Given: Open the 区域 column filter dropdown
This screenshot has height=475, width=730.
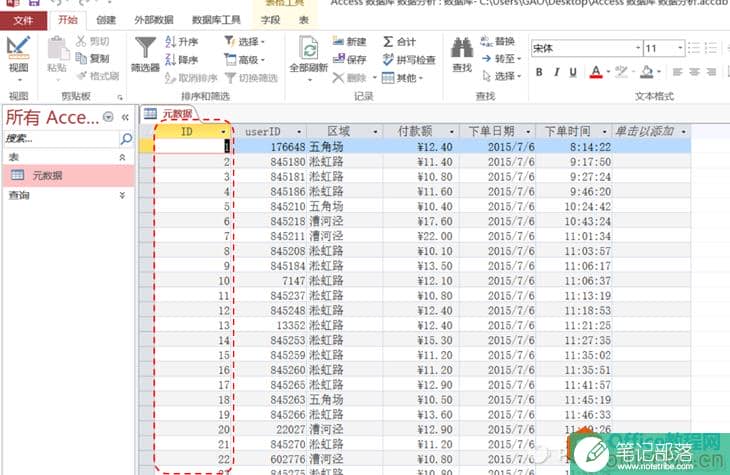Looking at the screenshot, I should pos(375,132).
